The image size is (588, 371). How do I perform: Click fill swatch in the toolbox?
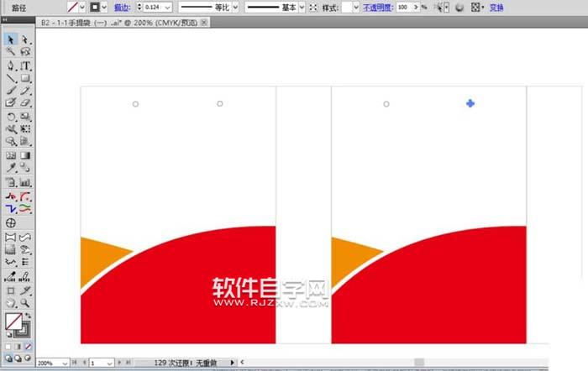[14, 321]
